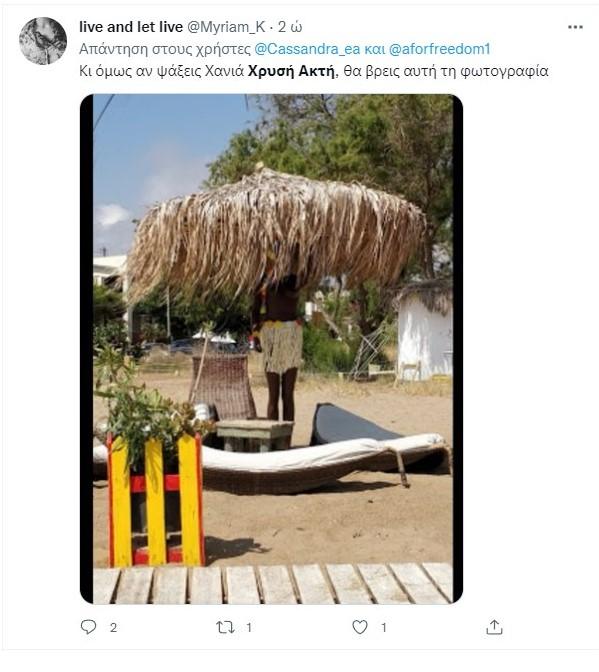599x672 pixels.
Task: Open the tweet's more options menu
Action: (x=575, y=27)
